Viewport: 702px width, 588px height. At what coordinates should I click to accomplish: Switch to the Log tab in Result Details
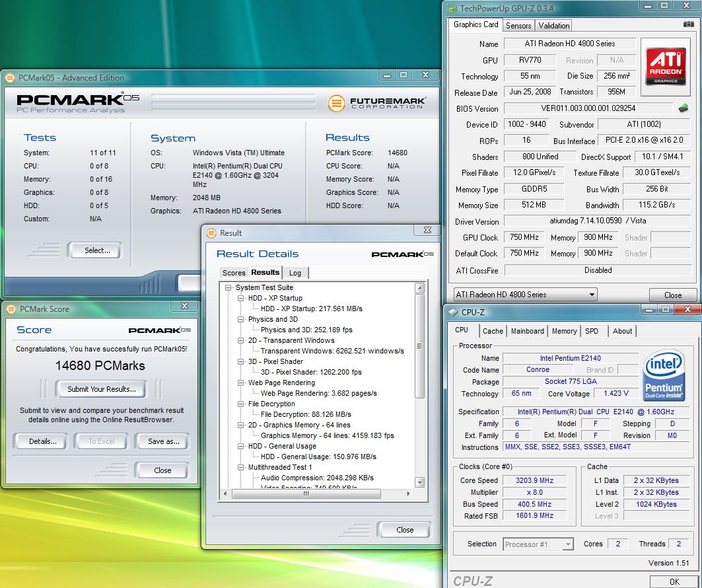pyautogui.click(x=295, y=273)
